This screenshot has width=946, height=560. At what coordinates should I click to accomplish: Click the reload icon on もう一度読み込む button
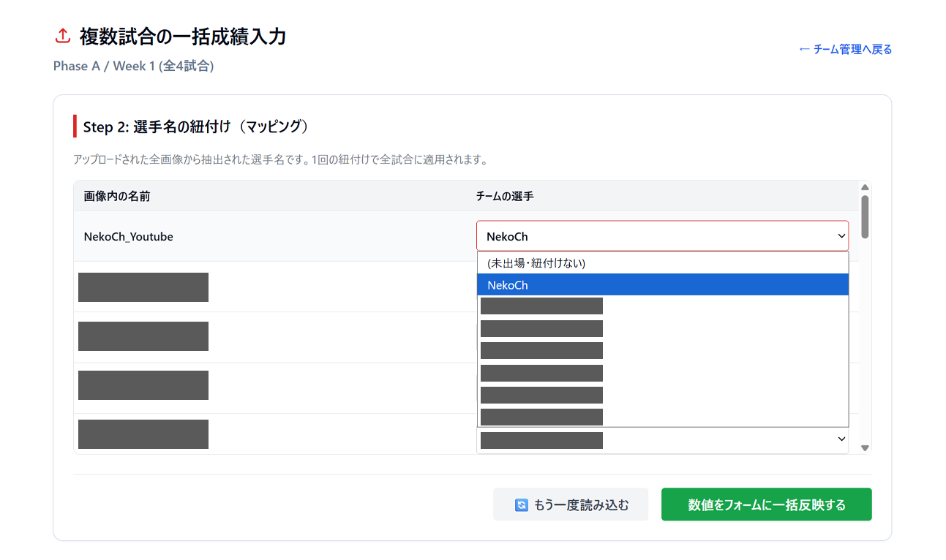[x=521, y=505]
